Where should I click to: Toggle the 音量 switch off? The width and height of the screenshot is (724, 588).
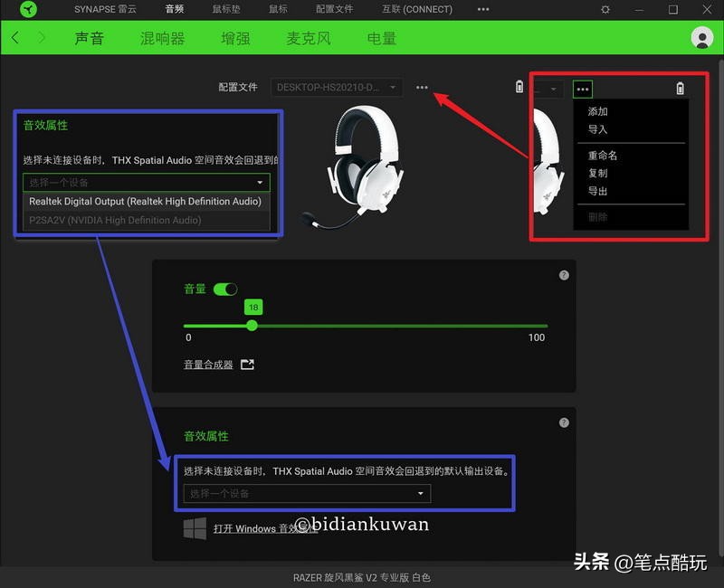click(x=225, y=289)
